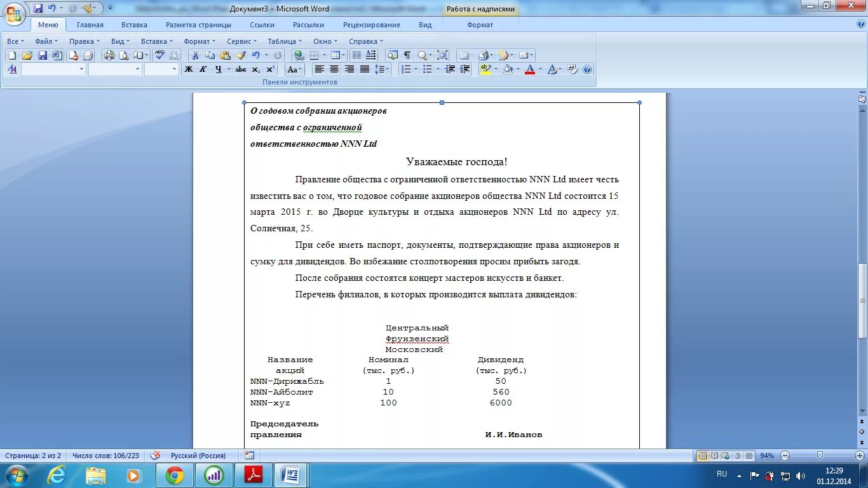868x488 pixels.
Task: Align text right
Action: (x=349, y=69)
